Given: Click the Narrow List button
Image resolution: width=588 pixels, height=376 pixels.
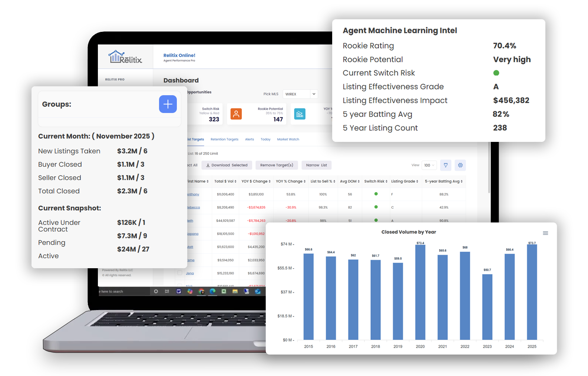Looking at the screenshot, I should 317,165.
